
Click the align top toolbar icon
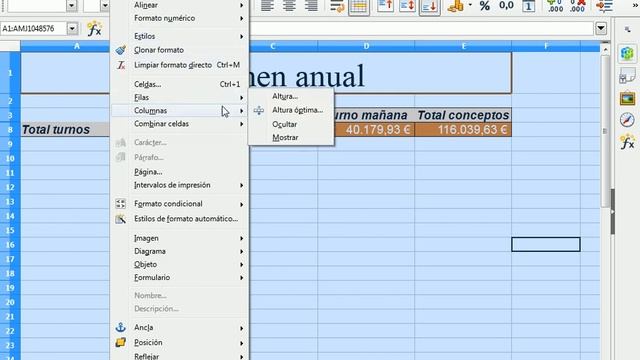(x=385, y=6)
